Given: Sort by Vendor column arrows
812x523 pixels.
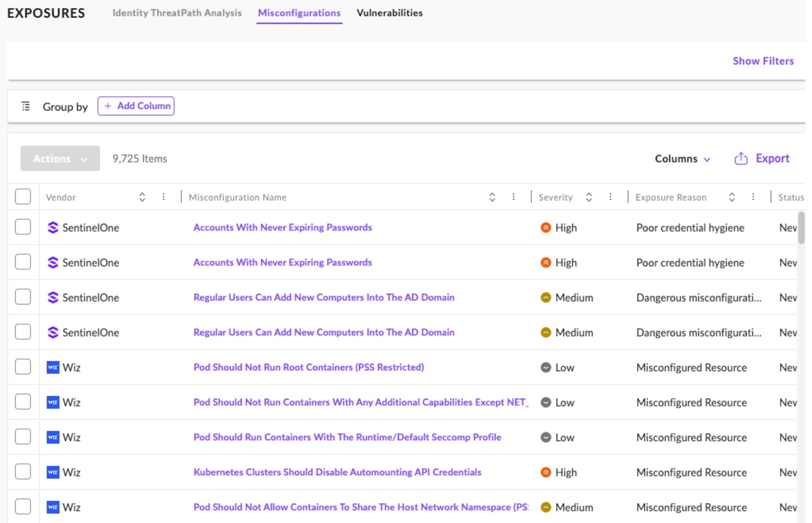Looking at the screenshot, I should (142, 197).
